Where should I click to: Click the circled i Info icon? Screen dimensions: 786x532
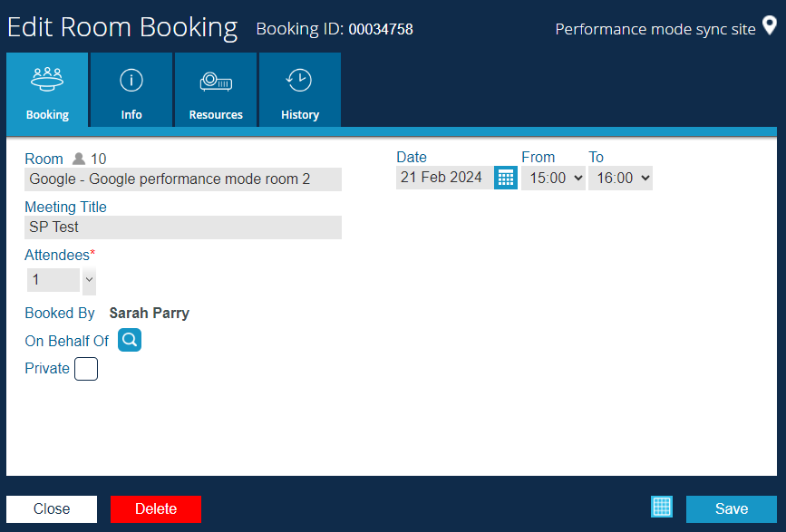click(x=131, y=80)
